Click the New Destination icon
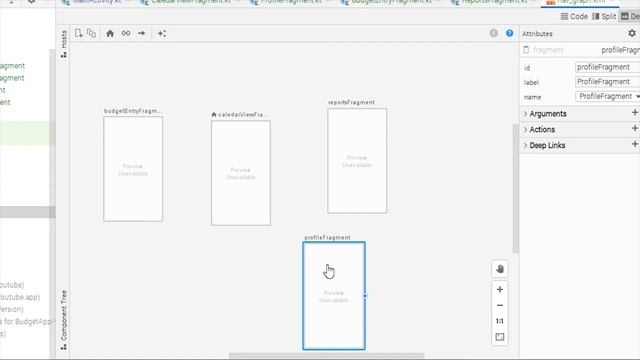The image size is (640, 360). click(79, 33)
